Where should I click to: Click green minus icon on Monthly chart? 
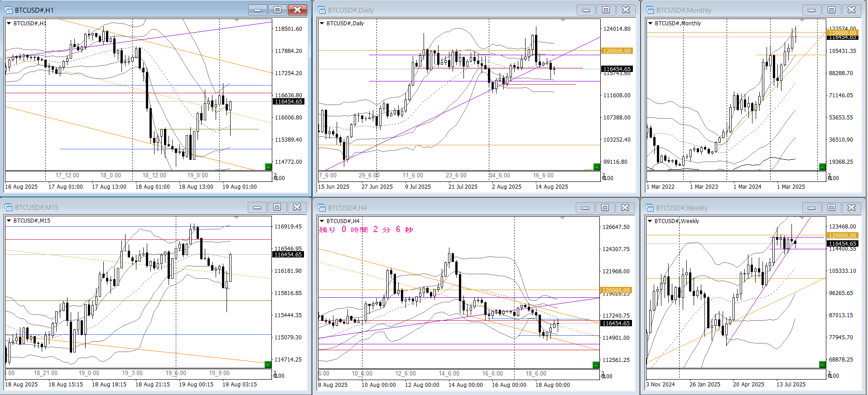point(822,167)
